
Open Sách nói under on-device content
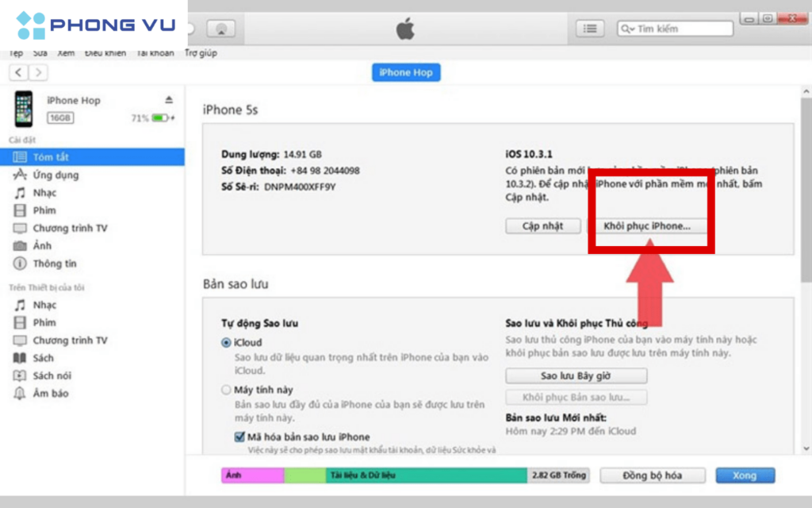[x=52, y=375]
